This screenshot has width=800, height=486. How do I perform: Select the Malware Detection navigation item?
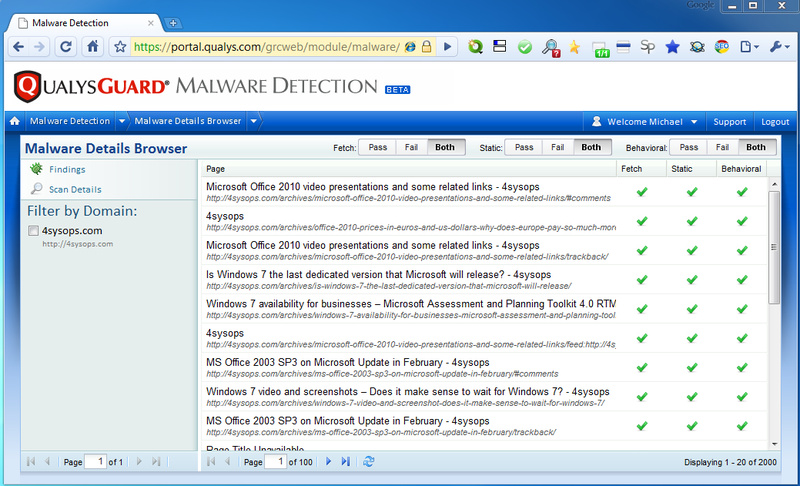[70, 121]
